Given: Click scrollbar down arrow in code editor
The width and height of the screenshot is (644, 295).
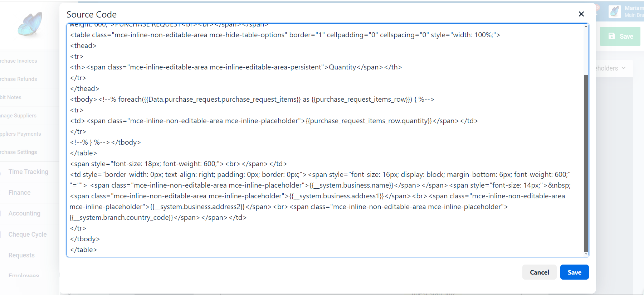Looking at the screenshot, I should [586, 254].
